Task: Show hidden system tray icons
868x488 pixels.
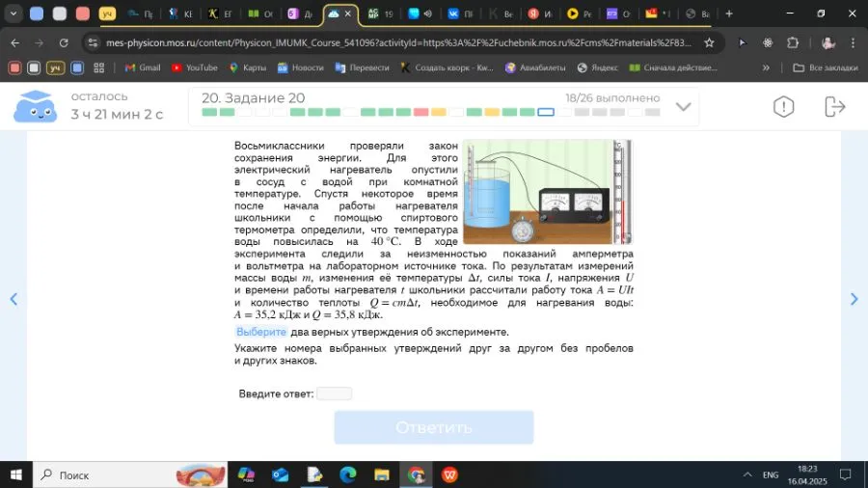Action: pyautogui.click(x=747, y=474)
